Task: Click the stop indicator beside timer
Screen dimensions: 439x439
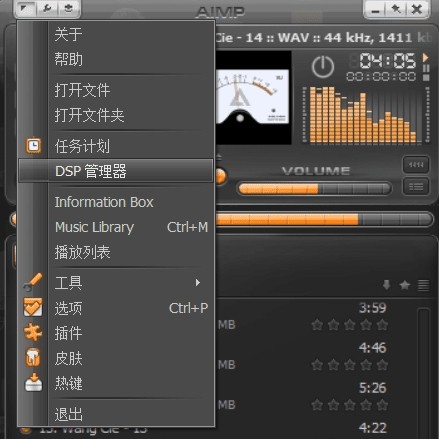Action: coord(426,78)
